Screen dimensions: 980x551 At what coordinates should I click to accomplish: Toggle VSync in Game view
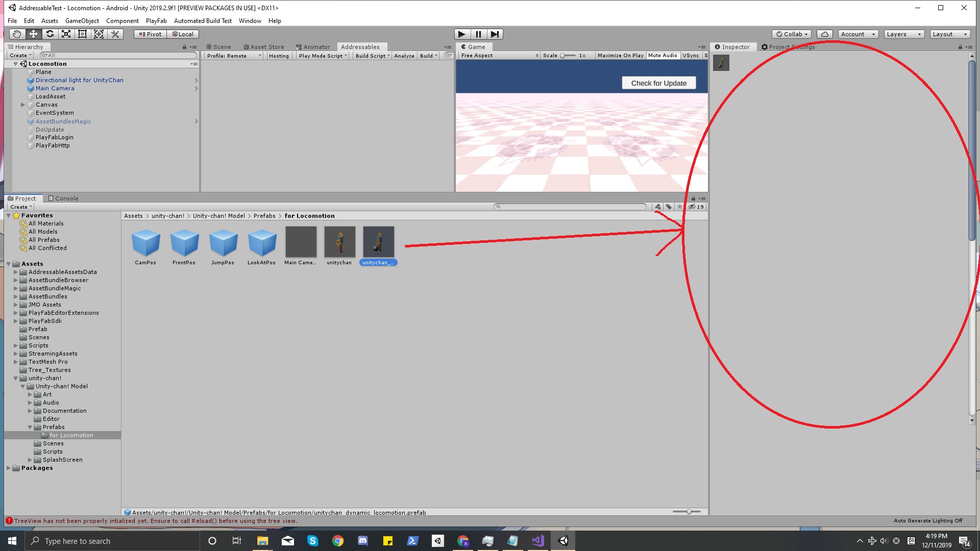(x=691, y=56)
